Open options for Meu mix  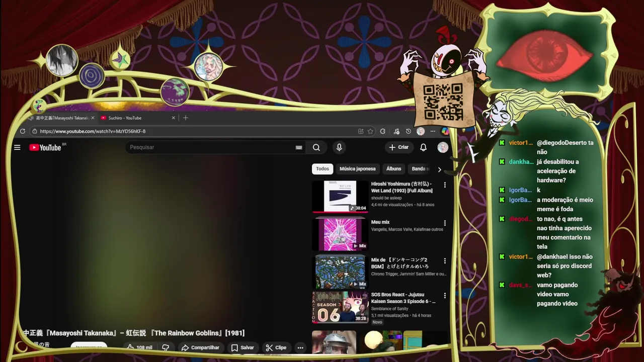(x=445, y=223)
